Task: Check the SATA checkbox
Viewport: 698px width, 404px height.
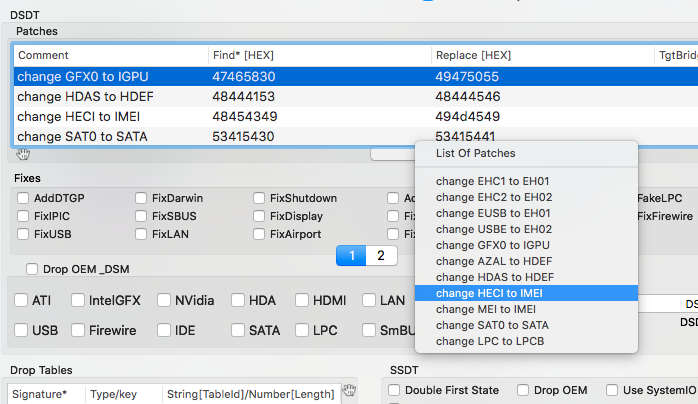Action: pyautogui.click(x=238, y=330)
